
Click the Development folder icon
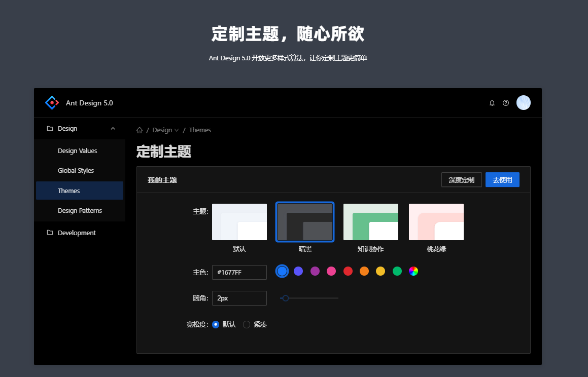50,233
